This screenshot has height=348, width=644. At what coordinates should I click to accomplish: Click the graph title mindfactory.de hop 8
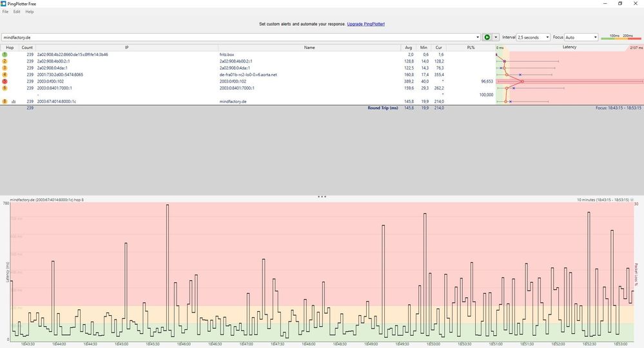[x=47, y=200]
